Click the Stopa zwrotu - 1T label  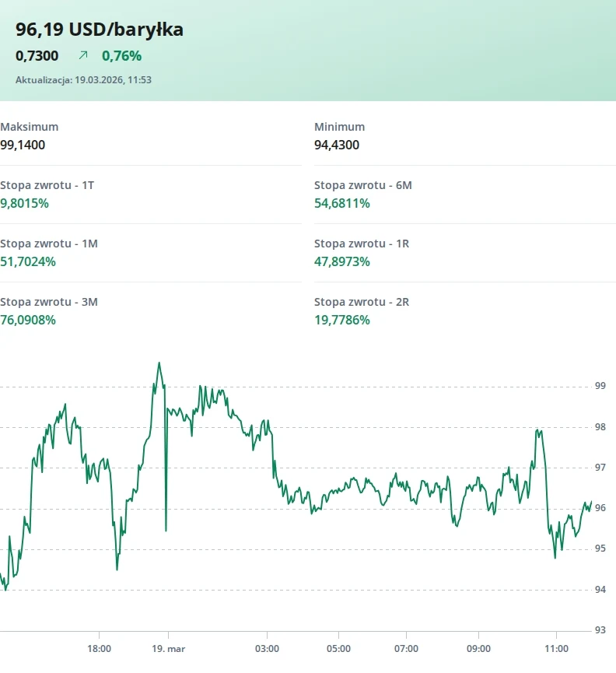(x=47, y=185)
